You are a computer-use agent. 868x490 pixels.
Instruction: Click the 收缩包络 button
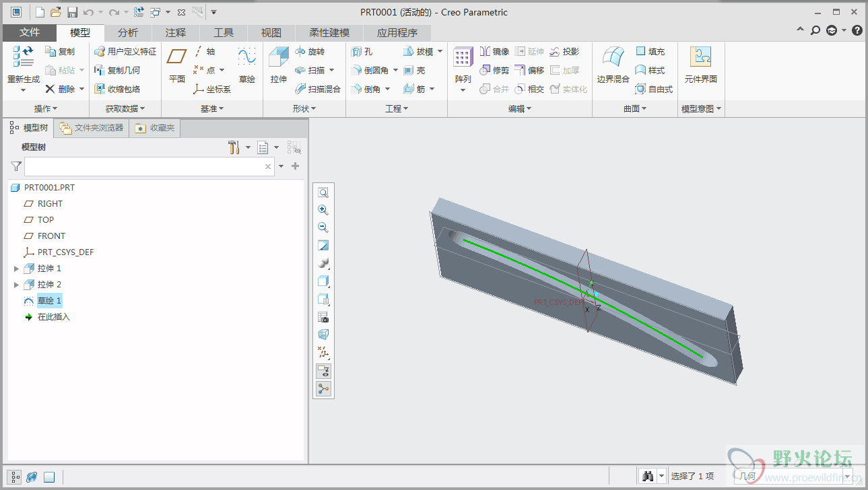pos(117,89)
